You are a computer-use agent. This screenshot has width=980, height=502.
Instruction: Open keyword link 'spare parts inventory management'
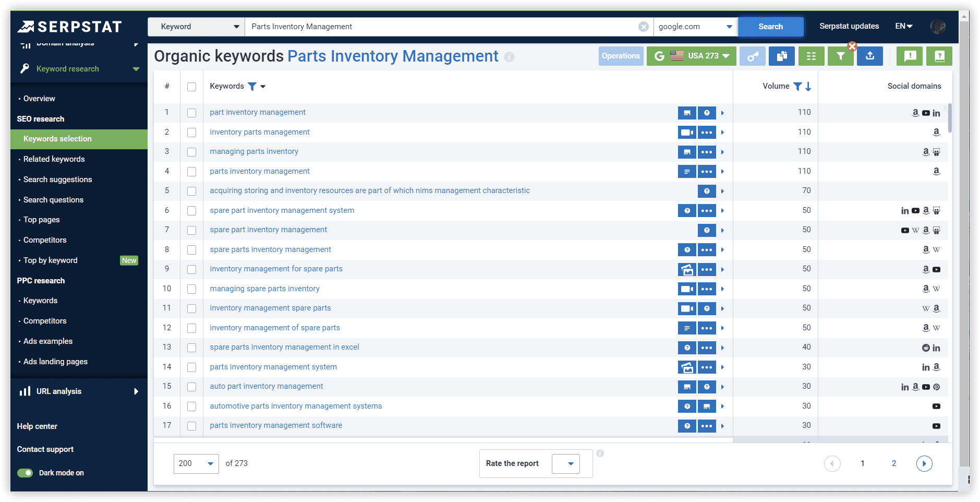[270, 249]
